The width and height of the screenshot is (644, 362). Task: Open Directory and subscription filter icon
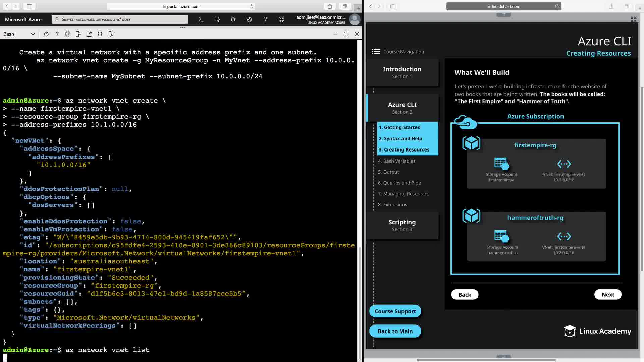coord(217,19)
